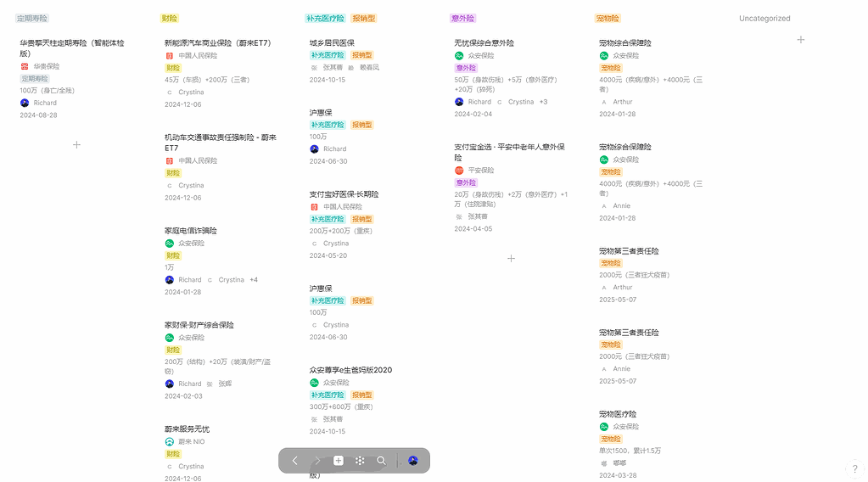Image resolution: width=868 pixels, height=482 pixels.
Task: Select the 意外险 column header tag
Action: 462,19
